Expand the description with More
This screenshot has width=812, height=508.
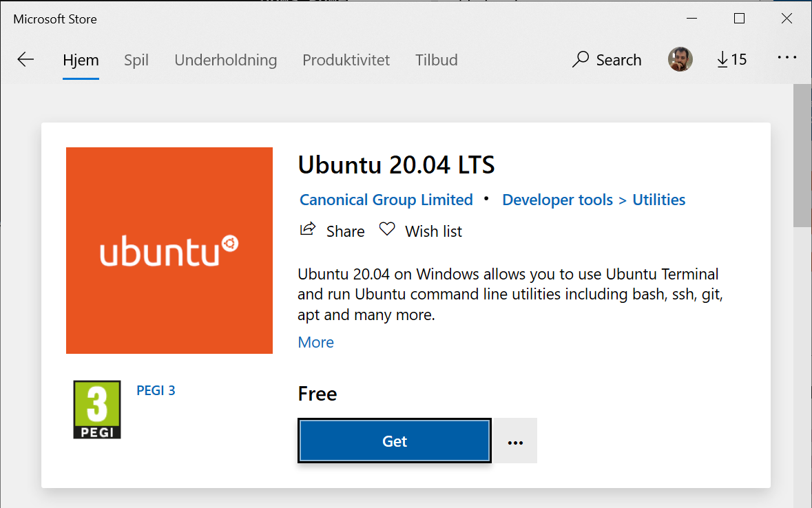(x=316, y=342)
